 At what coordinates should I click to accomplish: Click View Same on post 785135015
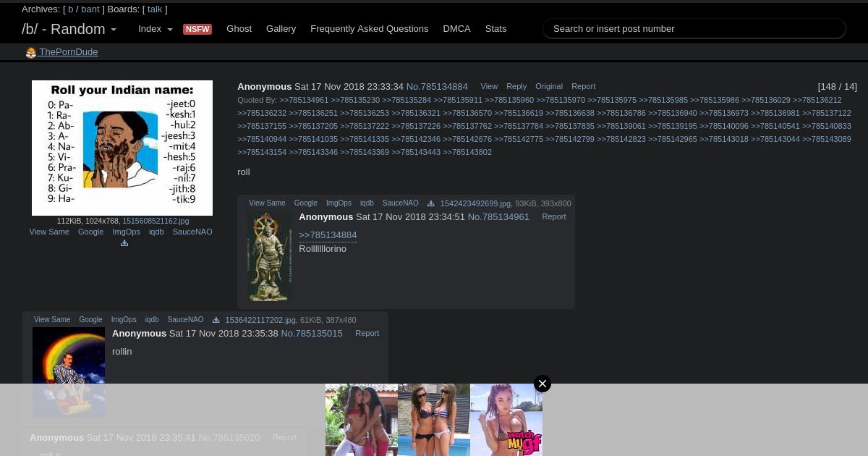click(52, 320)
